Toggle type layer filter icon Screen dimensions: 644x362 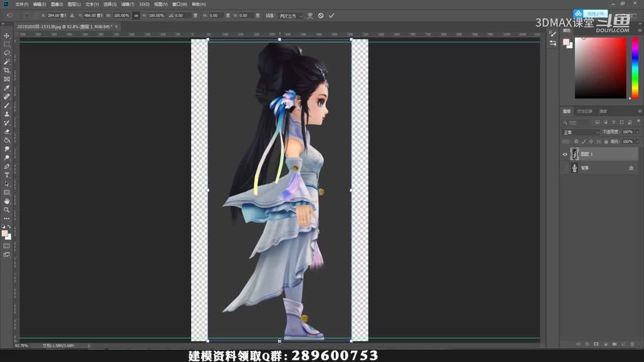click(x=614, y=122)
